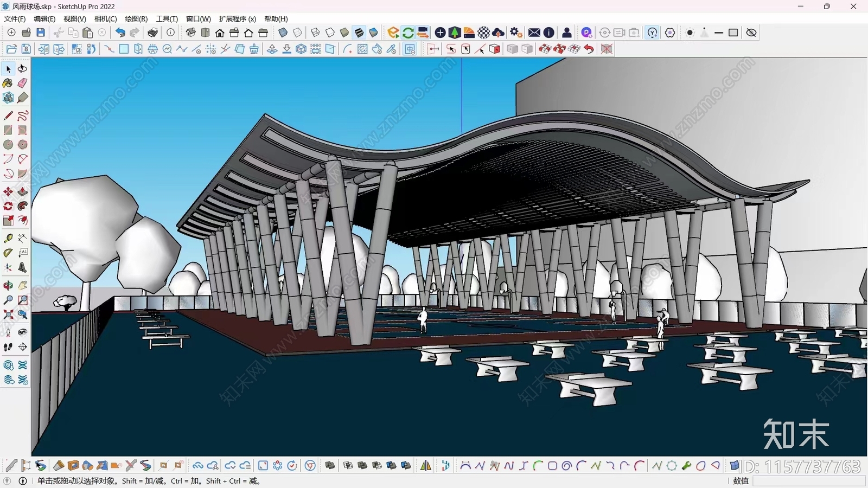Click the green refresh arrows icon

click(408, 33)
